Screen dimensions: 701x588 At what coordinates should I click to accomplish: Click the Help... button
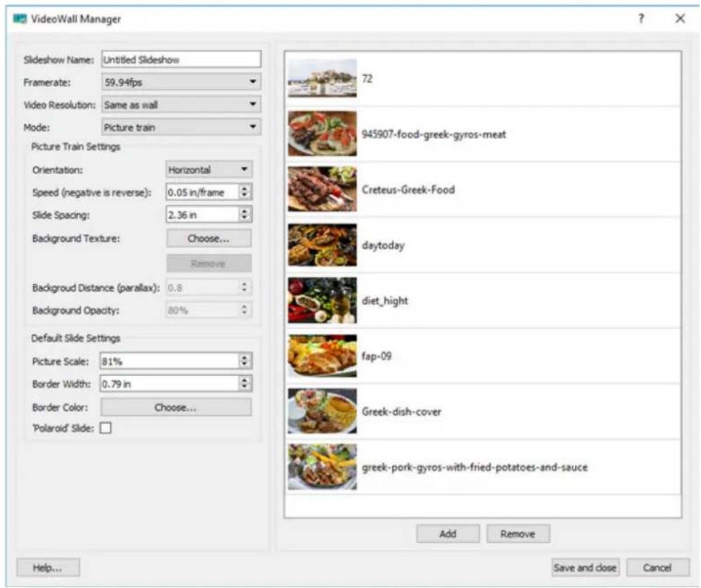coord(48,567)
